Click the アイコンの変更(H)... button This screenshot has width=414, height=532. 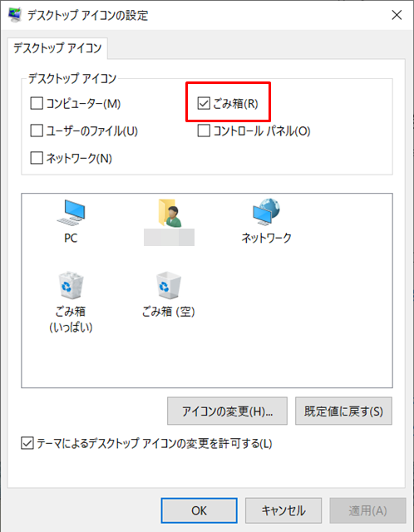227,411
